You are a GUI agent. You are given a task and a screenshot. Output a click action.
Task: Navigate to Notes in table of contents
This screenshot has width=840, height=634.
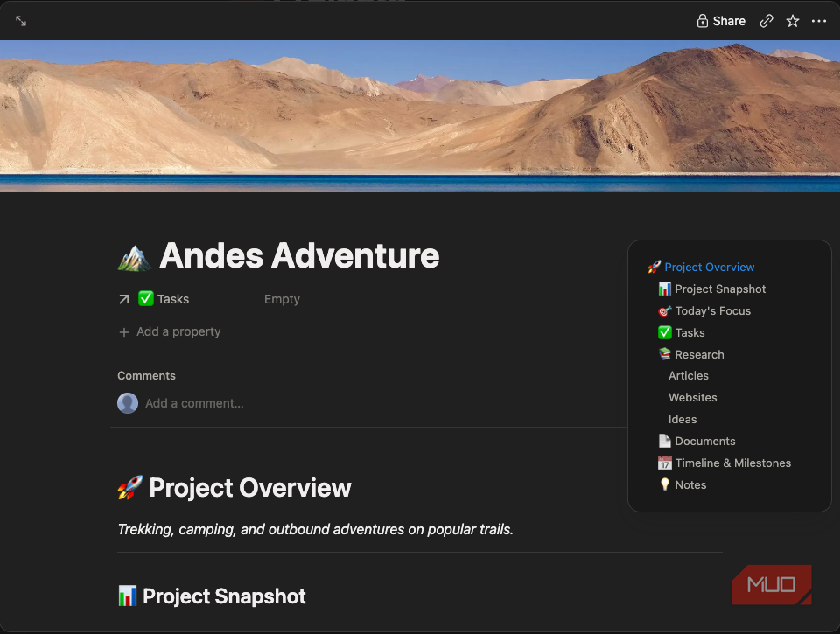(x=682, y=484)
